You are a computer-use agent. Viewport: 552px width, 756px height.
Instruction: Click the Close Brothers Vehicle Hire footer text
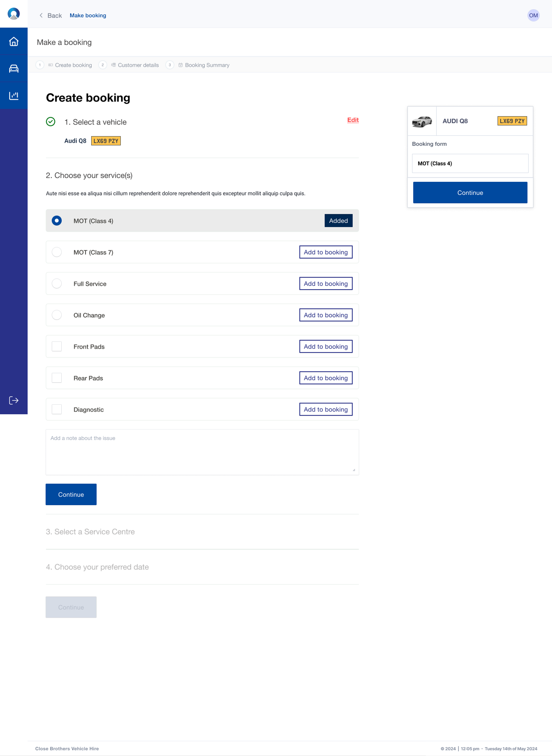(67, 749)
